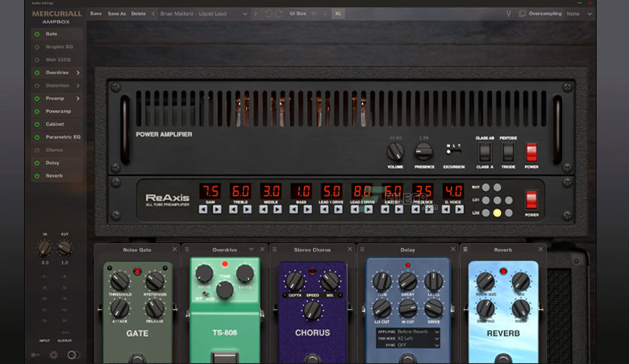This screenshot has width=629, height=364.
Task: Click the Save preset button
Action: click(96, 14)
